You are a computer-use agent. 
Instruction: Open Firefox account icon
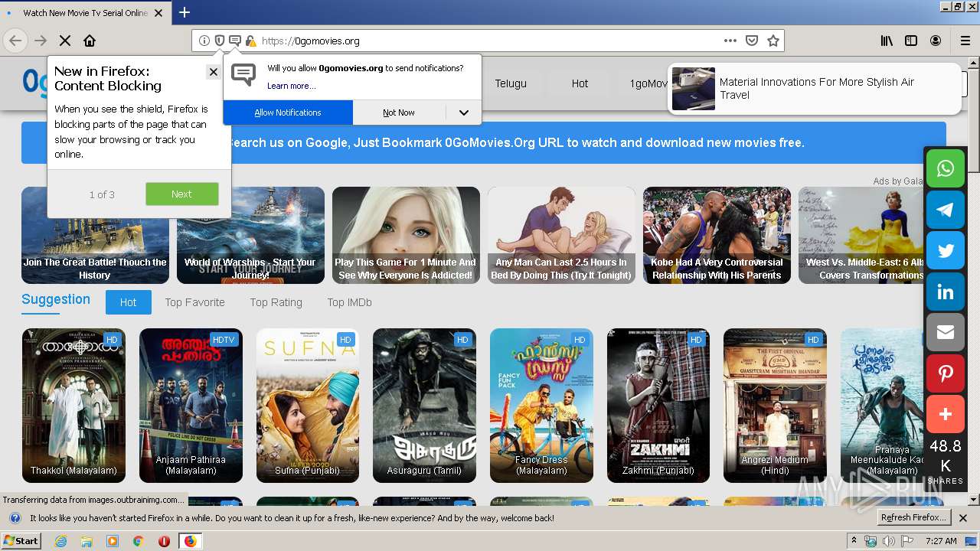pos(936,41)
